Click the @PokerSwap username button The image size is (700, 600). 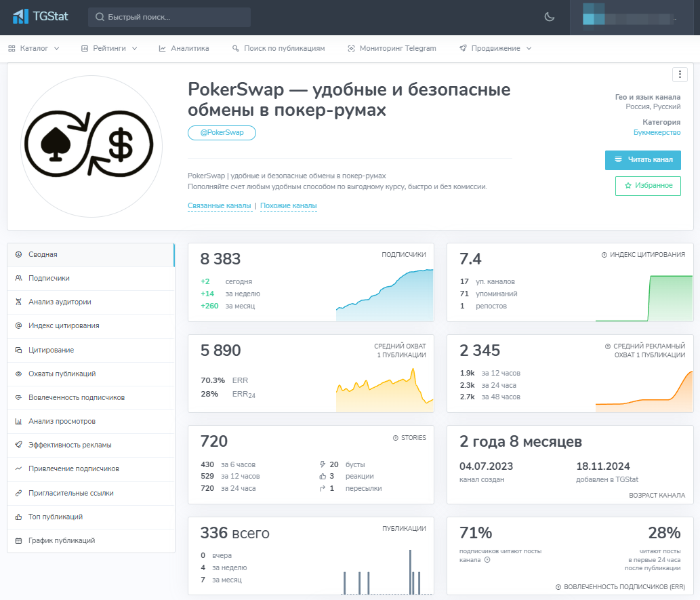tap(222, 133)
